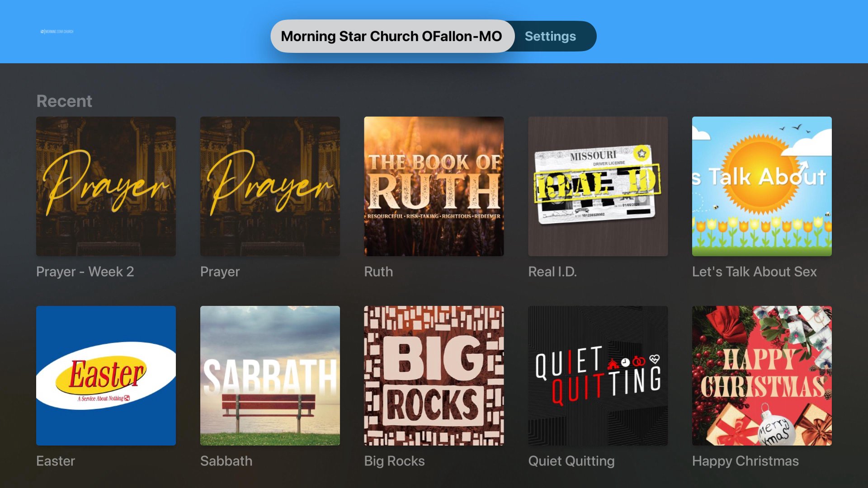
Task: Open the Happy Christmas series tile
Action: (x=762, y=375)
